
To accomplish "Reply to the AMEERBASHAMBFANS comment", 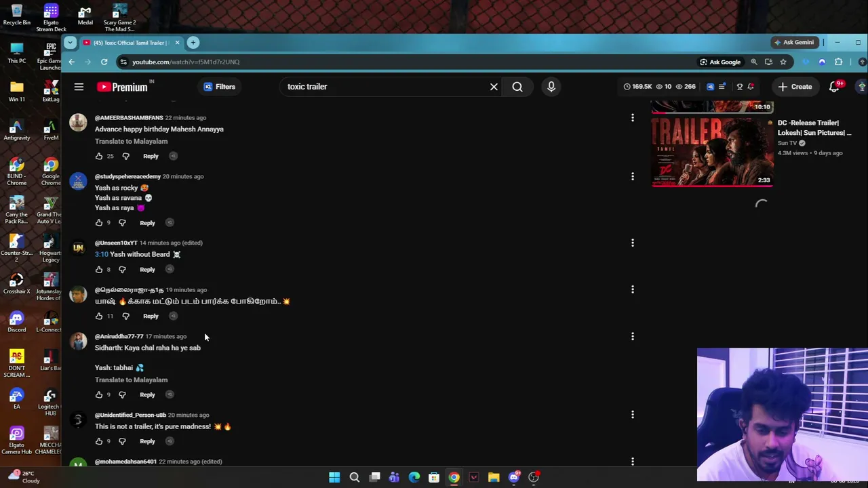I will point(151,156).
